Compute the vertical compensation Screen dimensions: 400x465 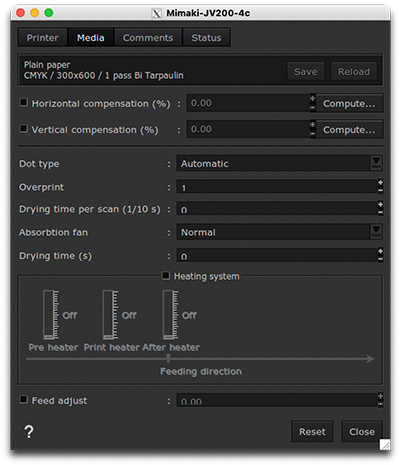[349, 129]
